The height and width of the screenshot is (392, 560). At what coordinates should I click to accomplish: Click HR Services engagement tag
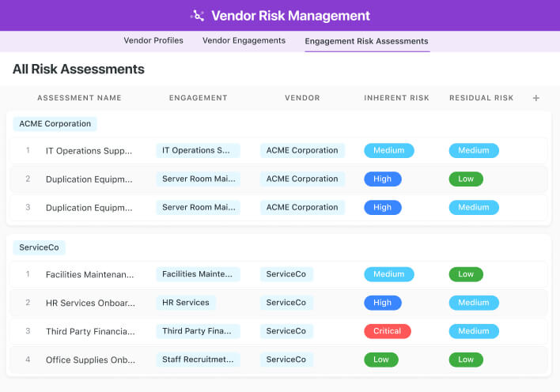tap(186, 303)
